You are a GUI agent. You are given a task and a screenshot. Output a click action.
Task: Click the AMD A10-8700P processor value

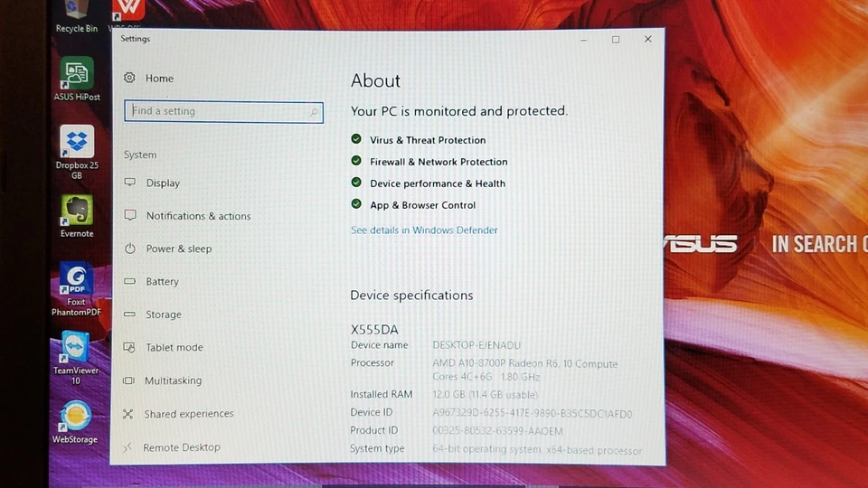(524, 370)
